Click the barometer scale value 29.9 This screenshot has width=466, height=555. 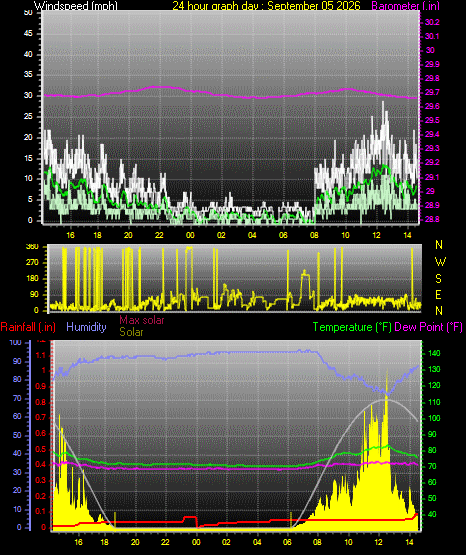[432, 64]
